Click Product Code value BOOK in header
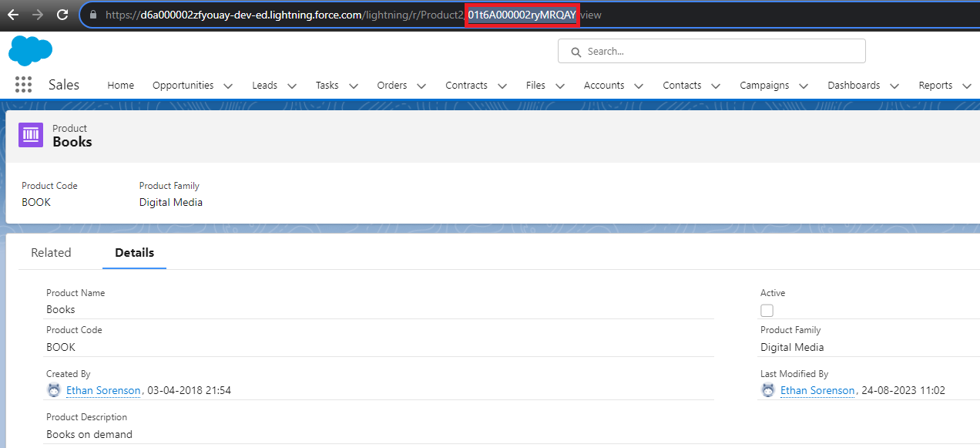Screen dimensions: 980x448 click(36, 203)
